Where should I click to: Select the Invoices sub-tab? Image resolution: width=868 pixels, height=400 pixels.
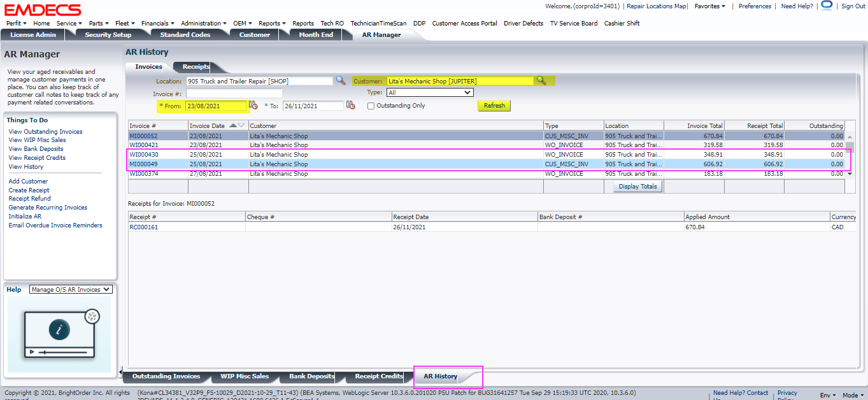[149, 67]
